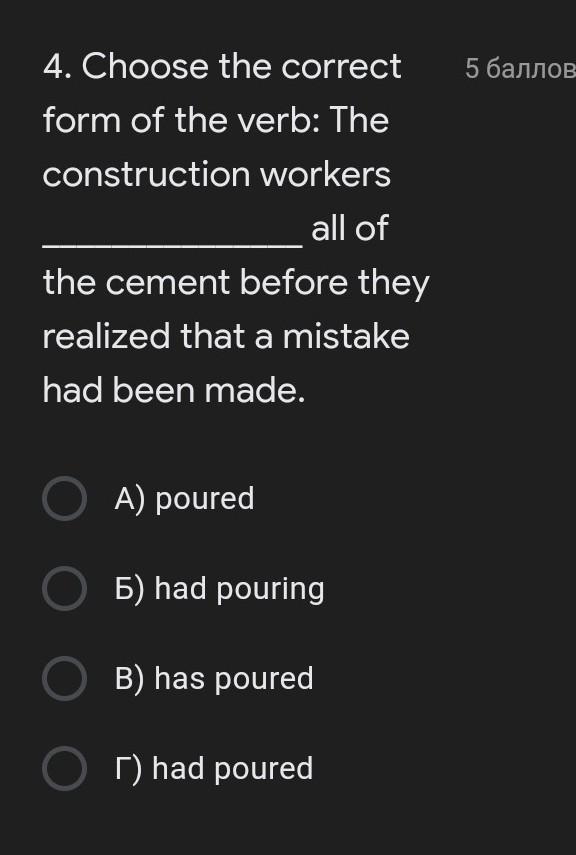Select the radio button for Б) had pouring

64,588
